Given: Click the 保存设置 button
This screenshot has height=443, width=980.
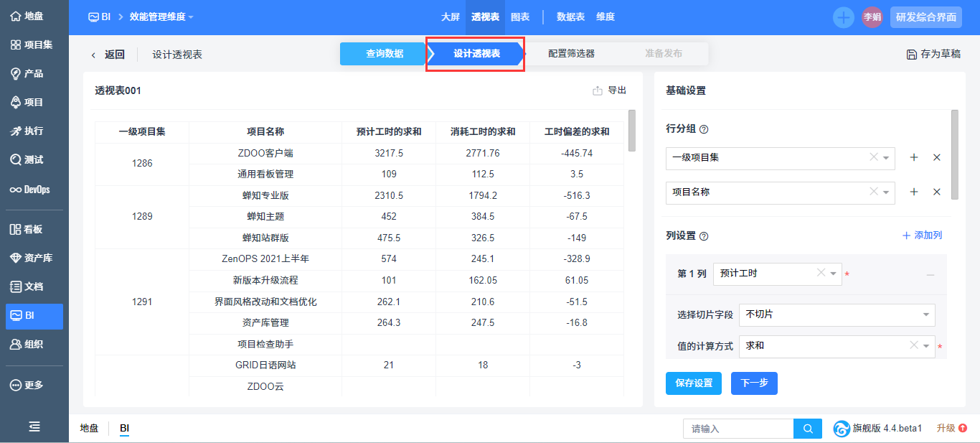Looking at the screenshot, I should (x=693, y=383).
